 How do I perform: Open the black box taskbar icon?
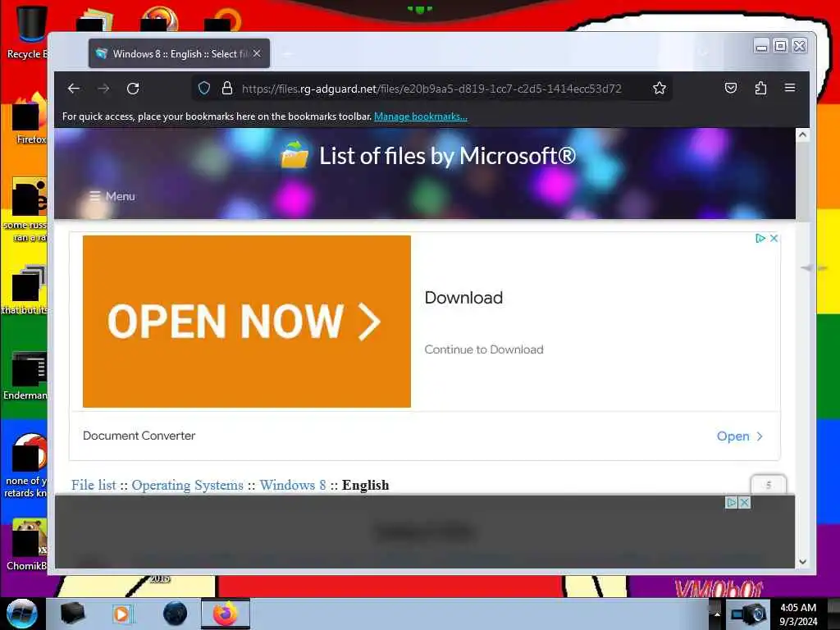click(72, 614)
